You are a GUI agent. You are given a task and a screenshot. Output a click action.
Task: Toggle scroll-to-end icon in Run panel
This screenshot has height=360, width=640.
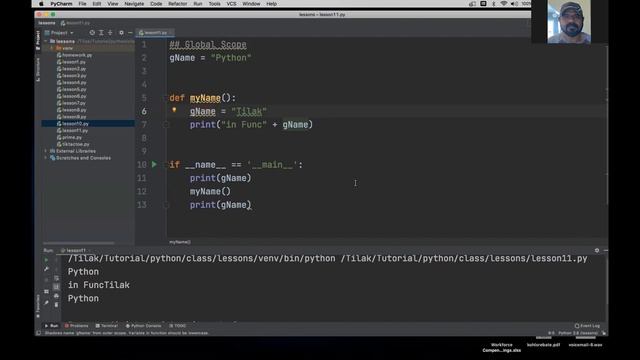[x=56, y=287]
